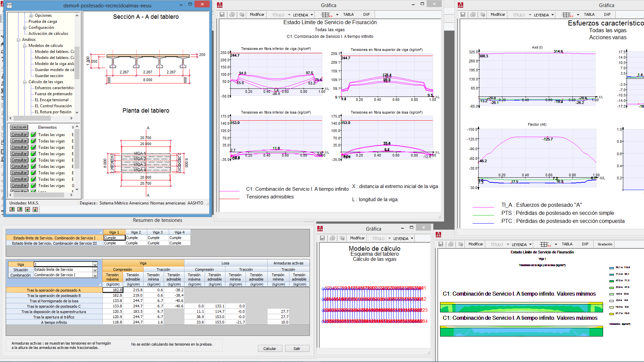Click grid values icon in Fisuración graph toolbar
This screenshot has height=362, width=644.
click(x=326, y=14)
